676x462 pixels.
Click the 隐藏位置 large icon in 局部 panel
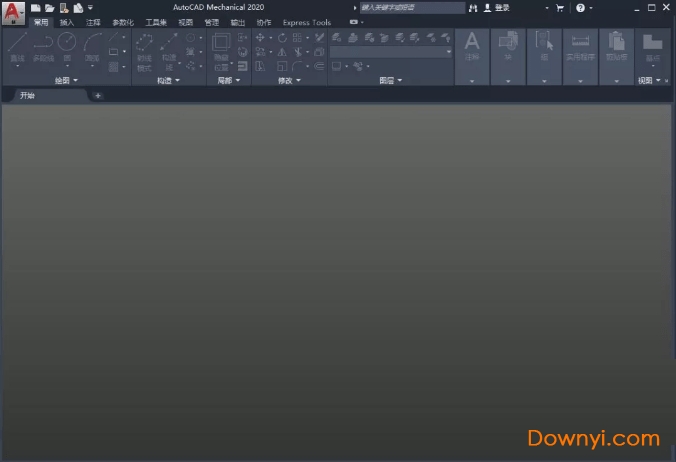tap(221, 51)
